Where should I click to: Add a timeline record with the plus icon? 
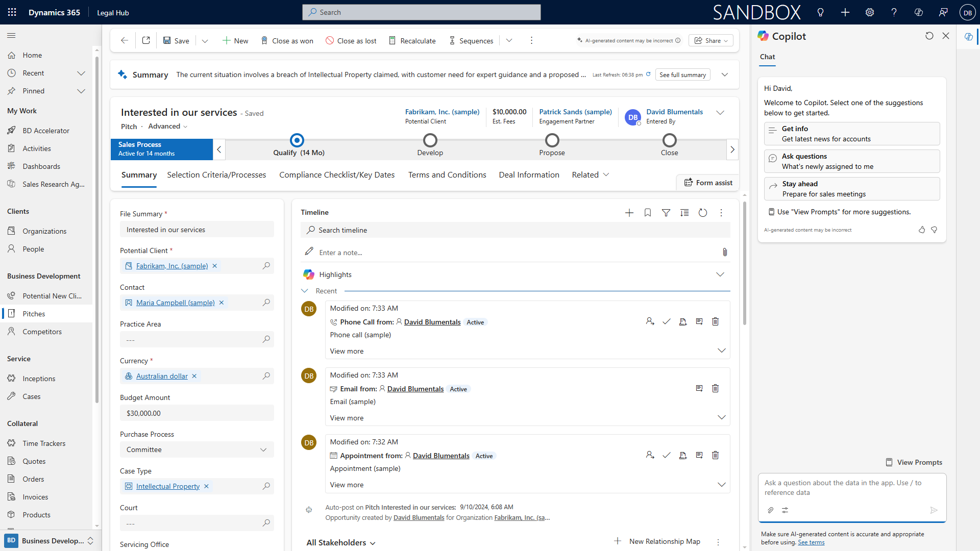pos(629,213)
